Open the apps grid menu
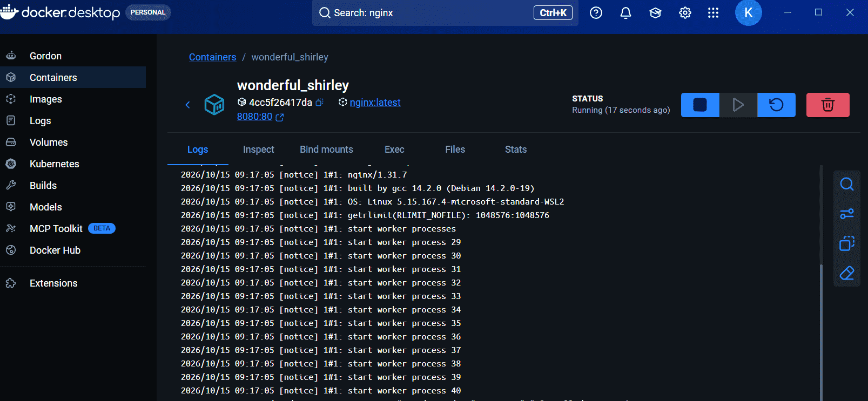The height and width of the screenshot is (401, 868). tap(714, 13)
